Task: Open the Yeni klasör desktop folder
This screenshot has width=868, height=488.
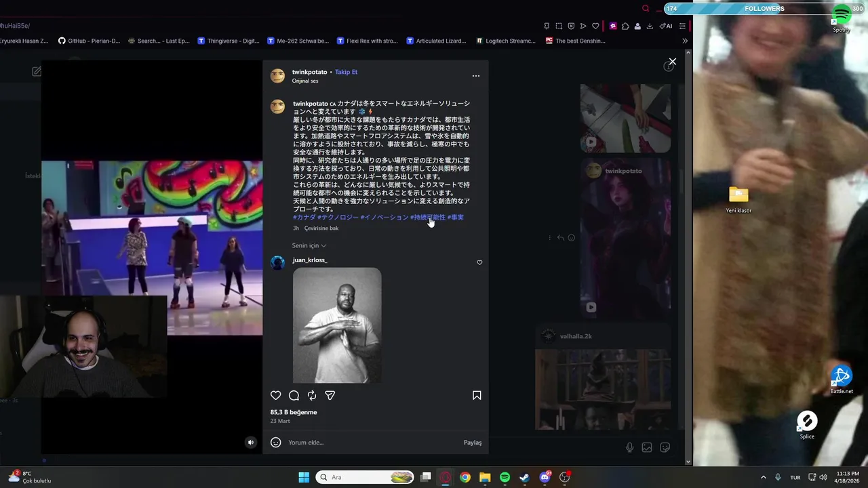Action: click(x=738, y=200)
